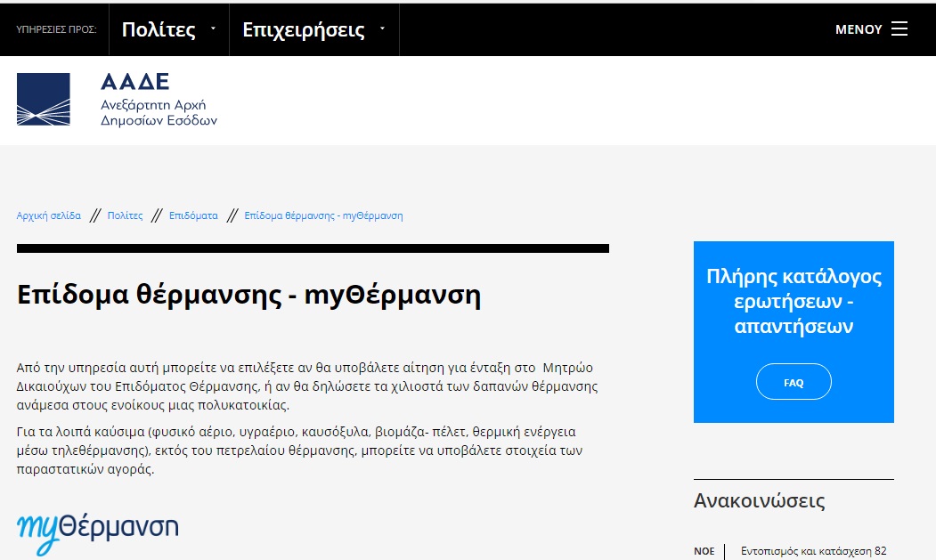The height and width of the screenshot is (560, 936).
Task: Expand the Επιχειρήσεις dropdown arrow
Action: (x=383, y=28)
